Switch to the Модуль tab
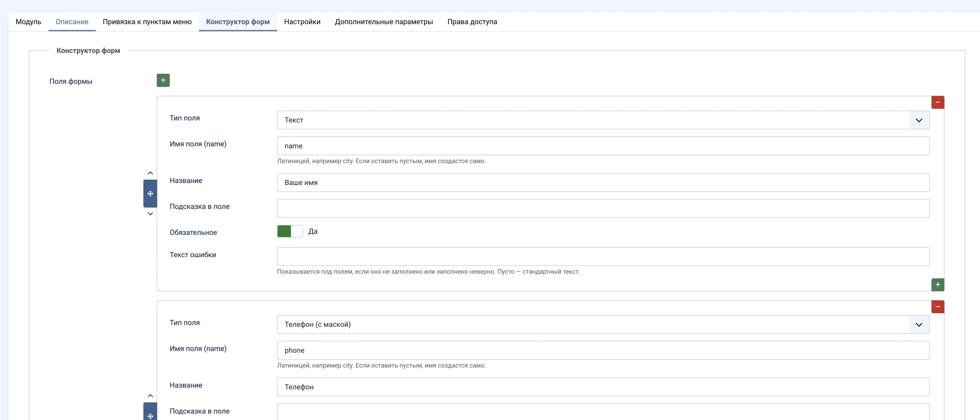 coord(29,22)
